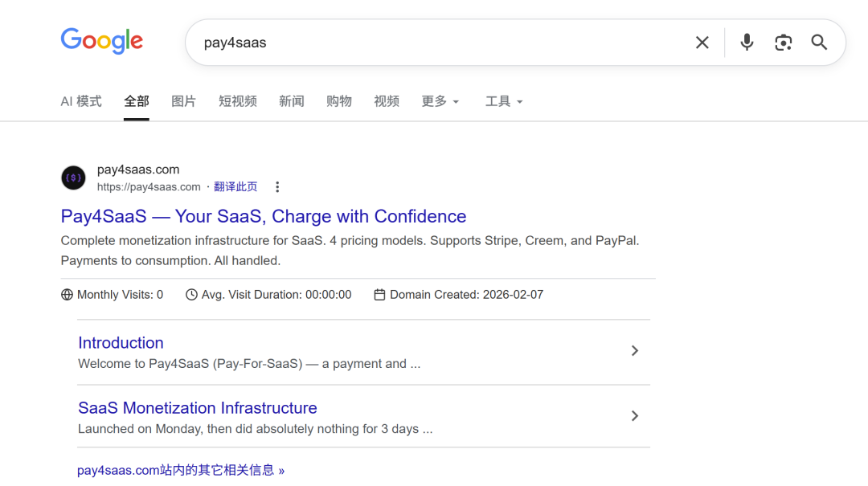Open Google Lens image search
868x486 pixels.
pyautogui.click(x=783, y=43)
